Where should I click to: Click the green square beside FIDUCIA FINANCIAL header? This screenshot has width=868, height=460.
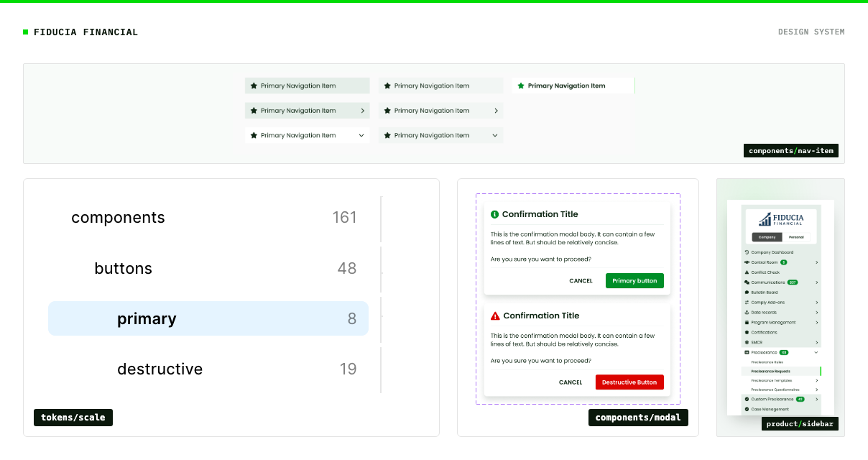coord(26,32)
